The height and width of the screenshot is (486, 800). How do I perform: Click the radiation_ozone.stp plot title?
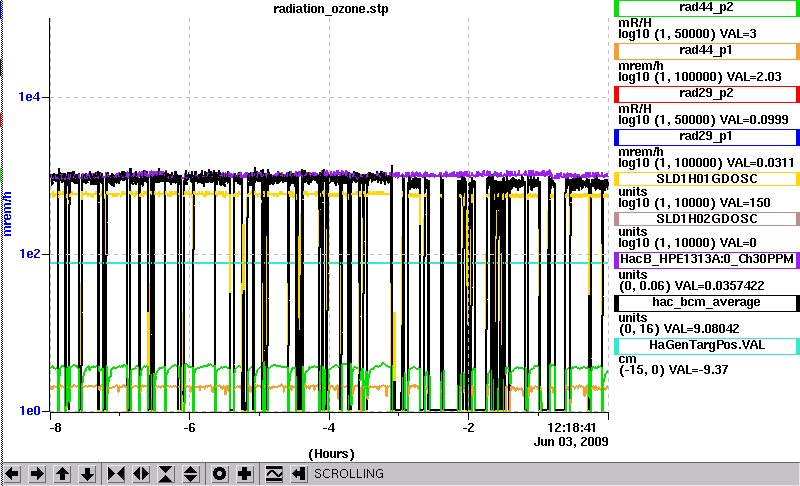coord(331,9)
